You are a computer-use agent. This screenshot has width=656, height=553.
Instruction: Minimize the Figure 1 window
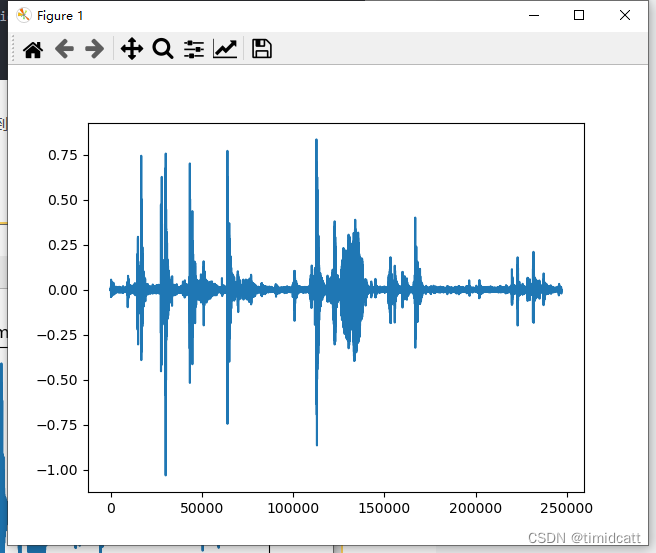click(534, 15)
